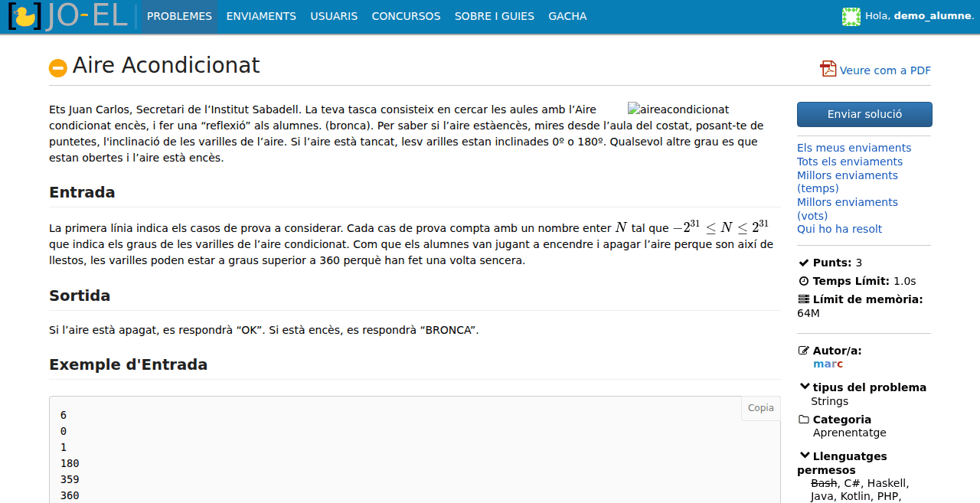Open the PROBLEMES menu
The image size is (980, 503).
point(179,16)
